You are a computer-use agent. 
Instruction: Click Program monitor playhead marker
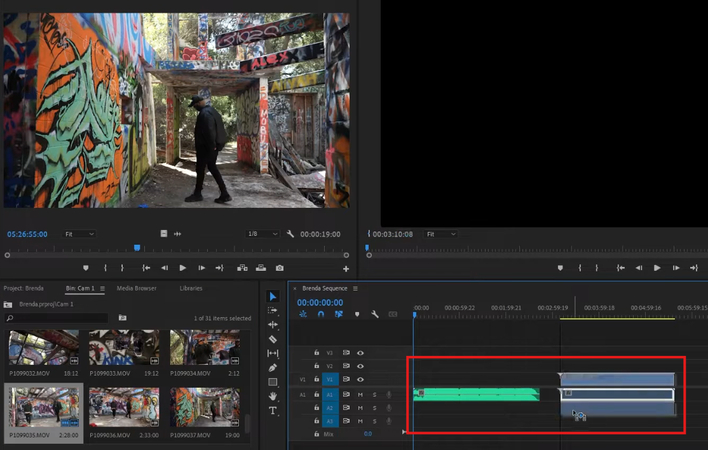click(x=367, y=248)
